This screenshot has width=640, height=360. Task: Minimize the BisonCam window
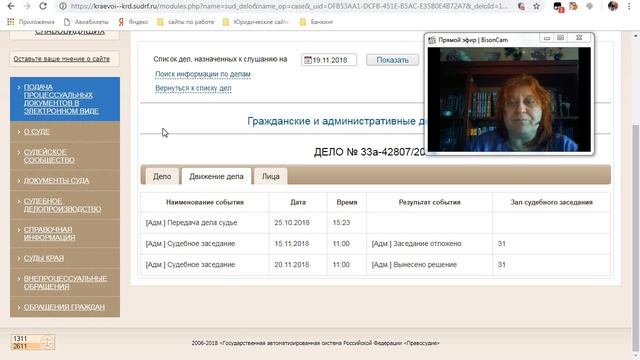pos(547,38)
